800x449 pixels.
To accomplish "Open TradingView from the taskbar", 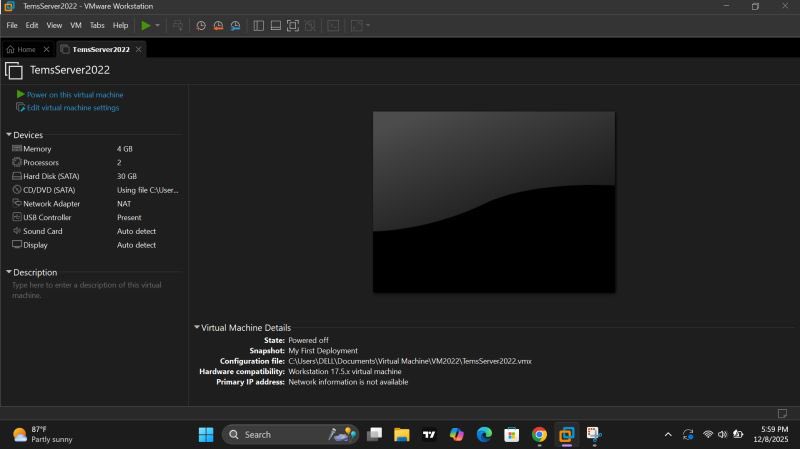I will 429,435.
